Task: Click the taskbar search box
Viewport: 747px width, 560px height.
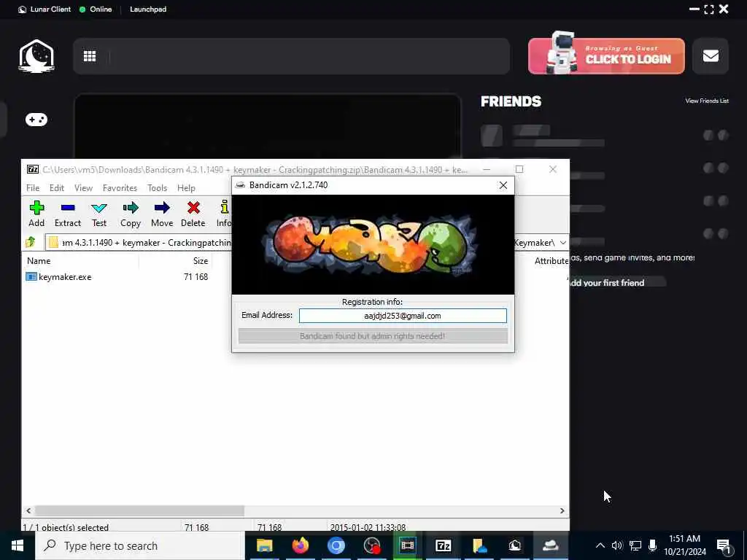Action: [x=140, y=545]
